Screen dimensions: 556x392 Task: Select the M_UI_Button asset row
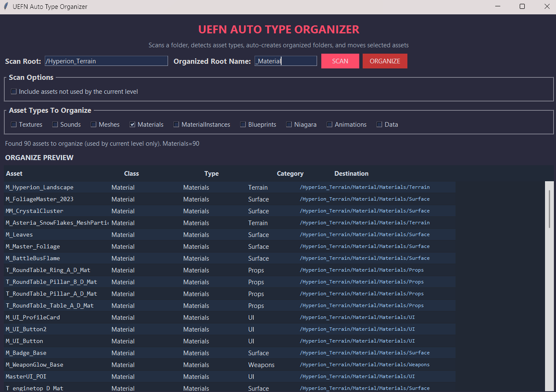tap(230, 341)
